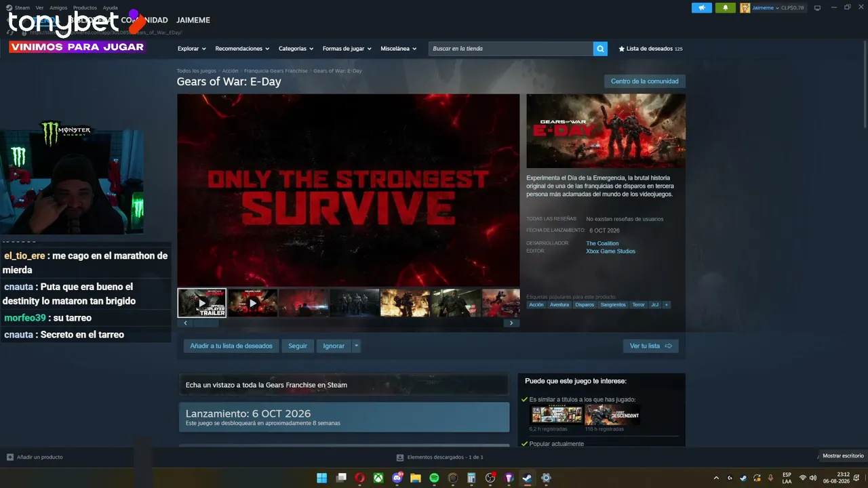Select the second trailer video thumbnail

pos(252,303)
